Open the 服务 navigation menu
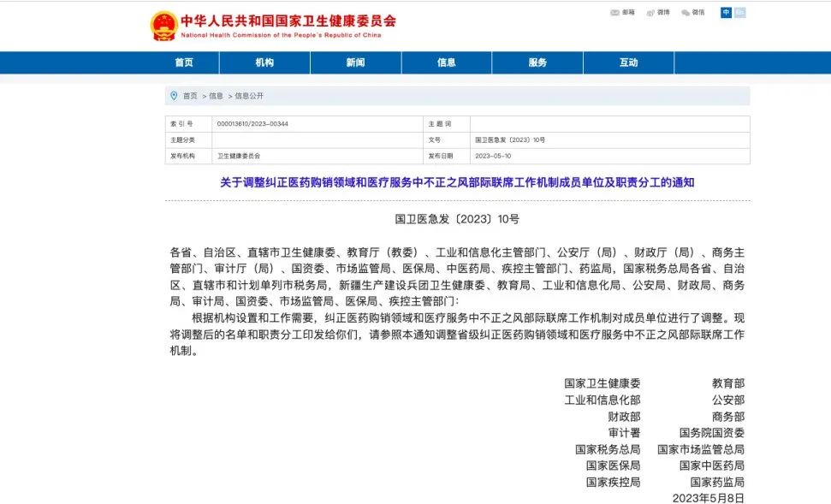Image resolution: width=831 pixels, height=504 pixels. (537, 62)
